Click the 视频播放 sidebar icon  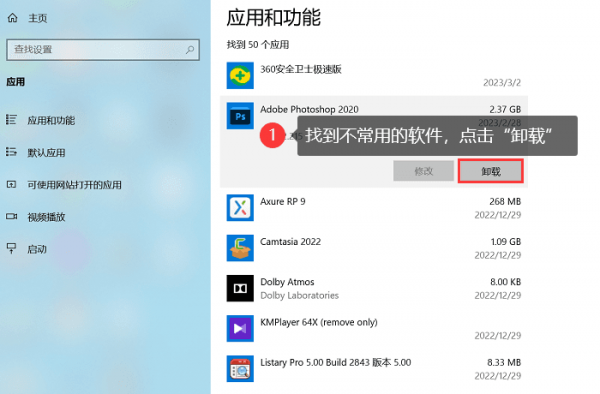coord(11,217)
